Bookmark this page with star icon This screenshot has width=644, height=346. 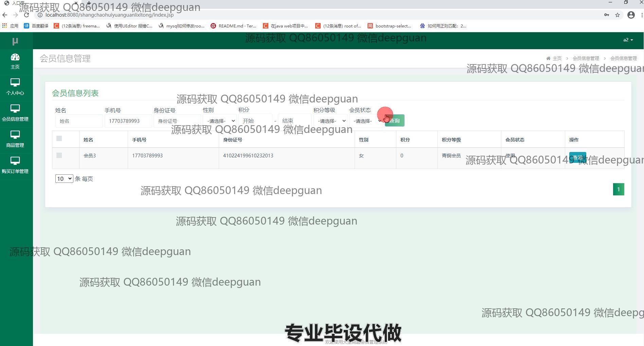pyautogui.click(x=618, y=15)
